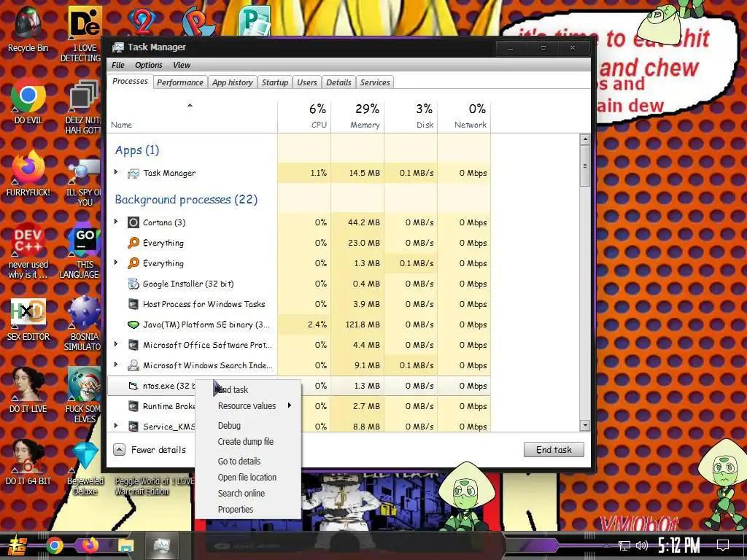
Task: Click the Cortana process icon
Action: (x=133, y=222)
